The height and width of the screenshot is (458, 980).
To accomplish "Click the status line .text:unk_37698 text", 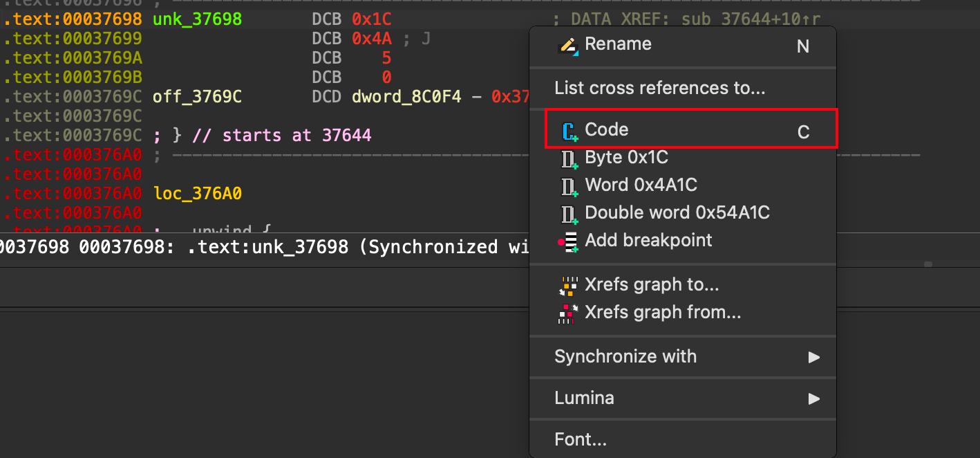I will point(268,247).
